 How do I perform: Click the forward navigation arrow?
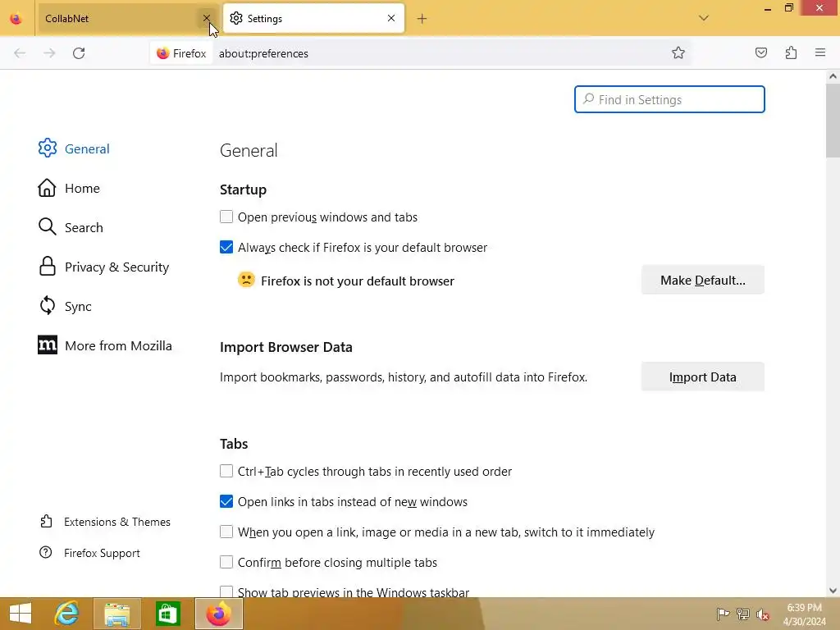(x=49, y=53)
